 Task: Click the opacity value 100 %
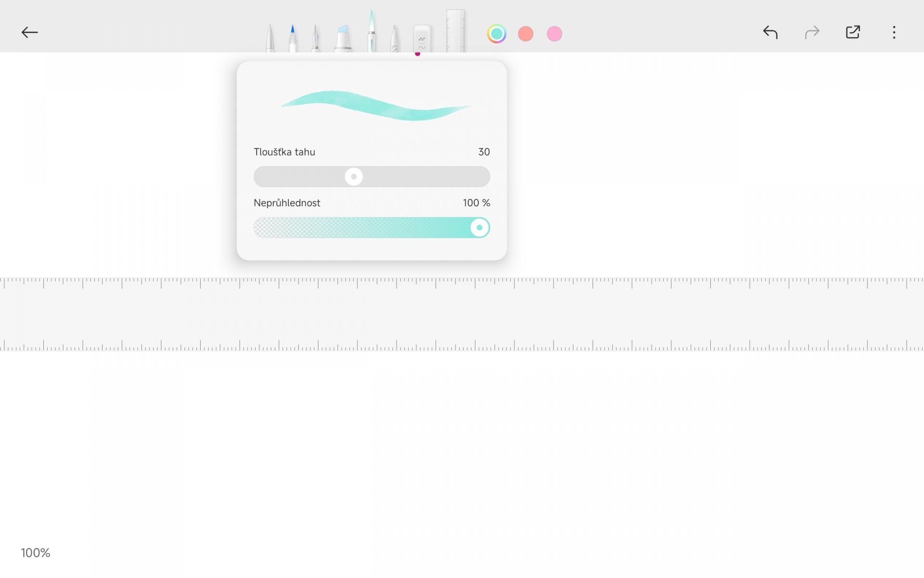point(476,203)
